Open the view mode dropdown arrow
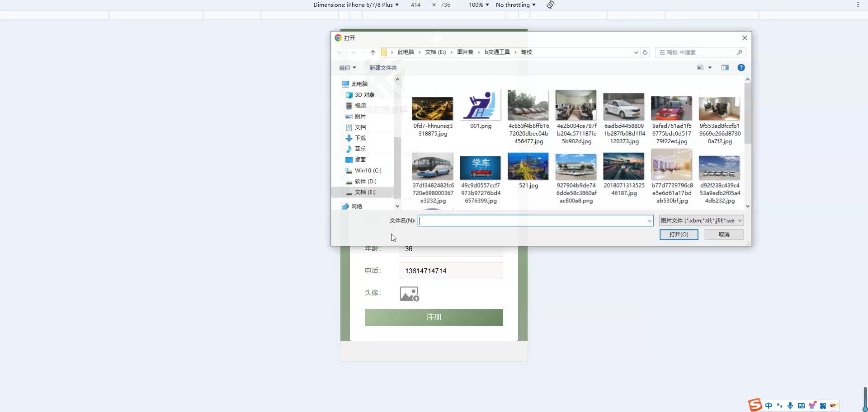Viewport: 868px width, 412px height. [x=710, y=68]
